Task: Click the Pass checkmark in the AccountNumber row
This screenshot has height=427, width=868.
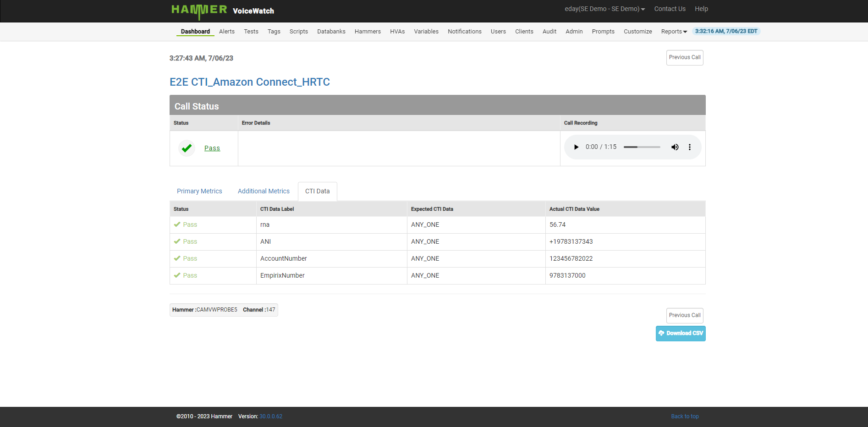Action: pos(178,258)
